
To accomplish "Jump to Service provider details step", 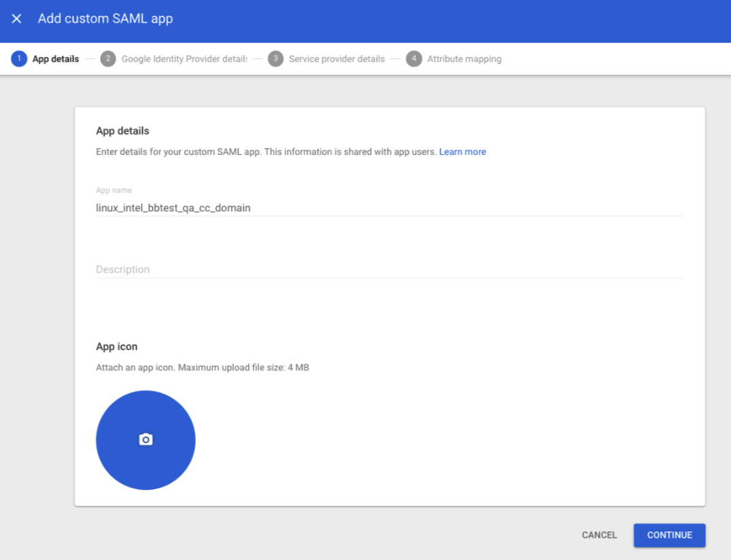I will coord(337,59).
